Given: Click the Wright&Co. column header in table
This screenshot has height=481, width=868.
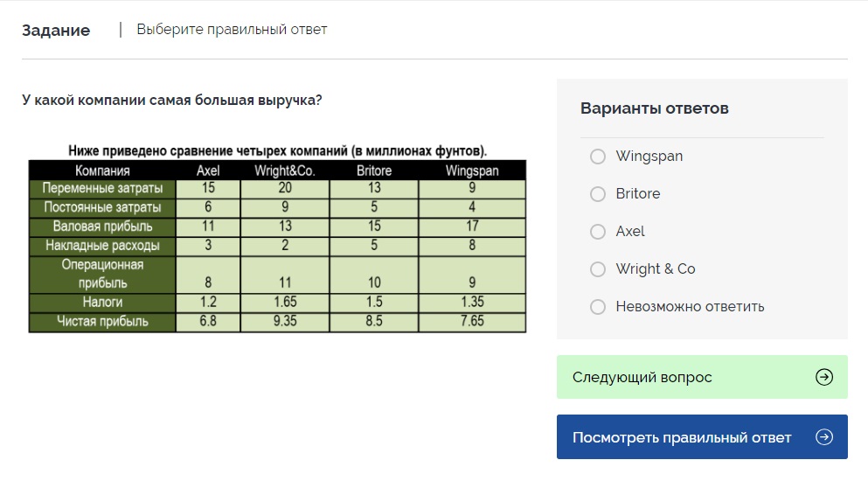Looking at the screenshot, I should click(285, 171).
